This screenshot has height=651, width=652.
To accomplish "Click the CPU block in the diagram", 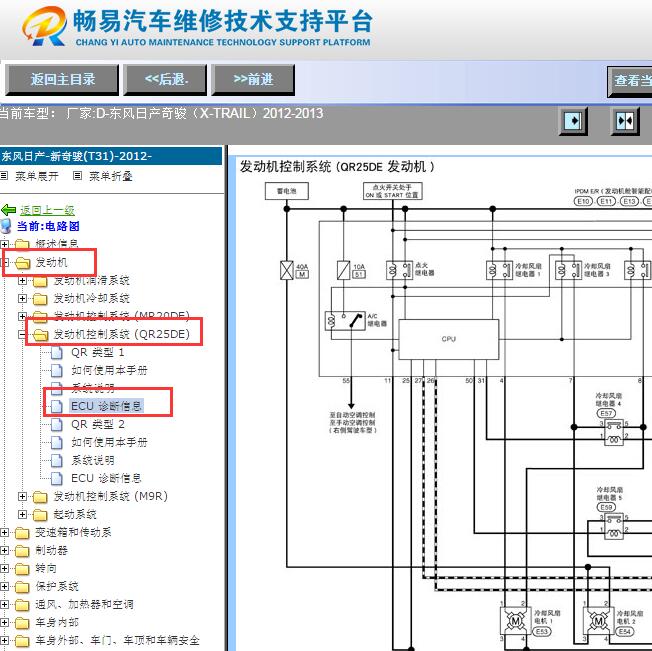I will click(x=449, y=339).
